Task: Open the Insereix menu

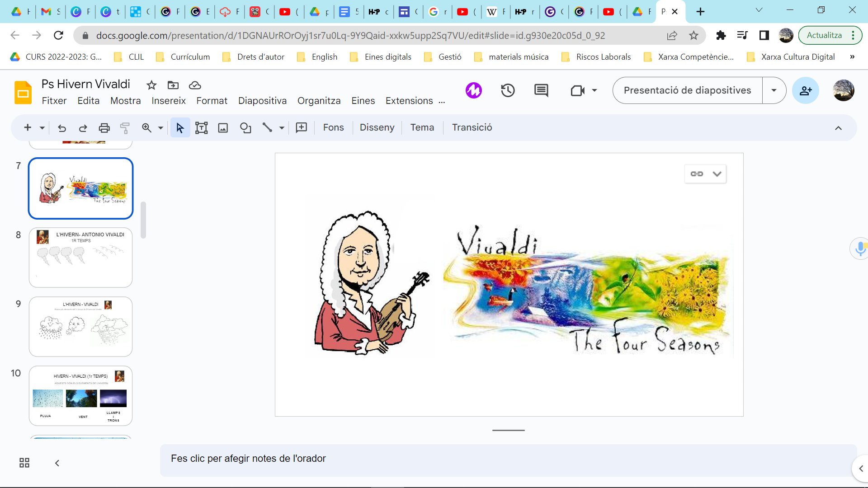Action: pos(168,101)
